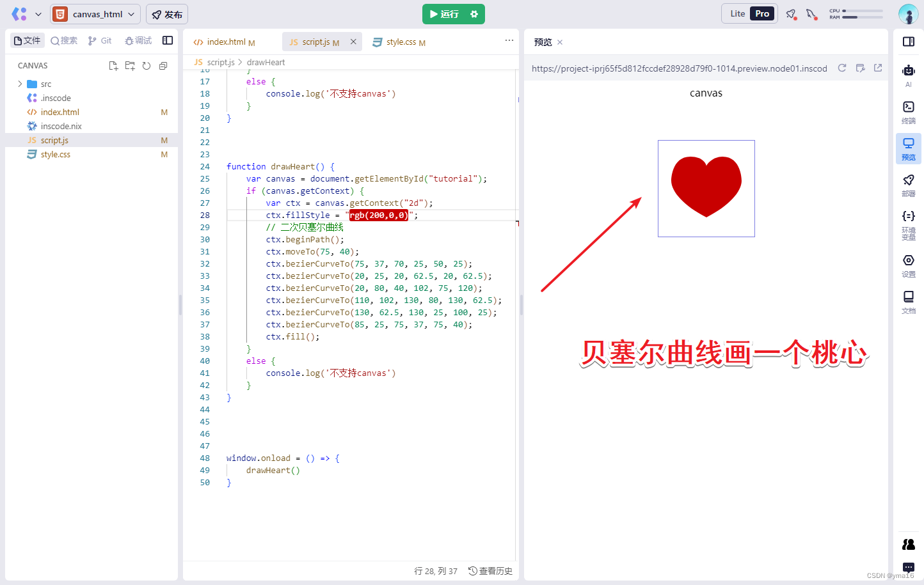Toggle the right panel layout icon
The width and height of the screenshot is (924, 585).
pyautogui.click(x=909, y=42)
